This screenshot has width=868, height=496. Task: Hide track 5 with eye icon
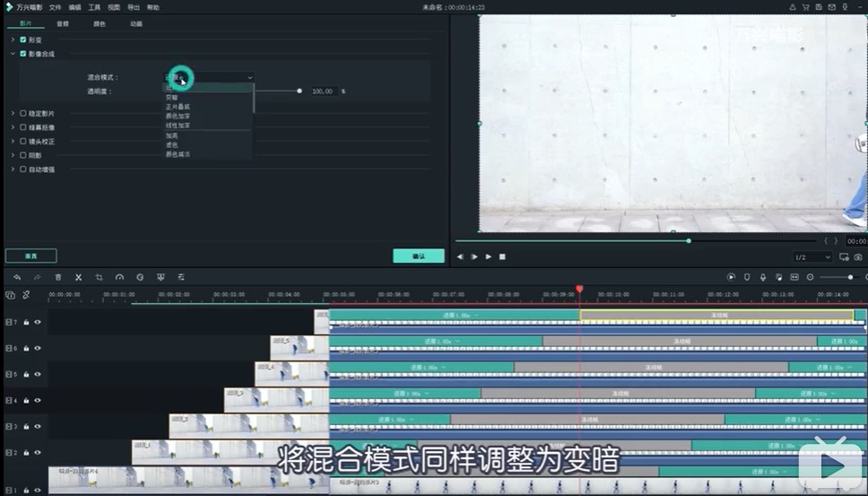click(38, 374)
